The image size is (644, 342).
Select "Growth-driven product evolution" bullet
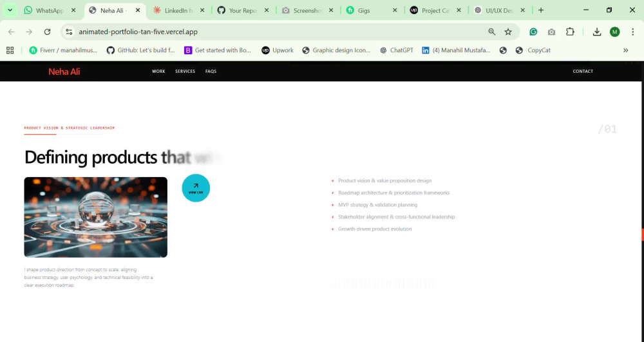click(375, 229)
